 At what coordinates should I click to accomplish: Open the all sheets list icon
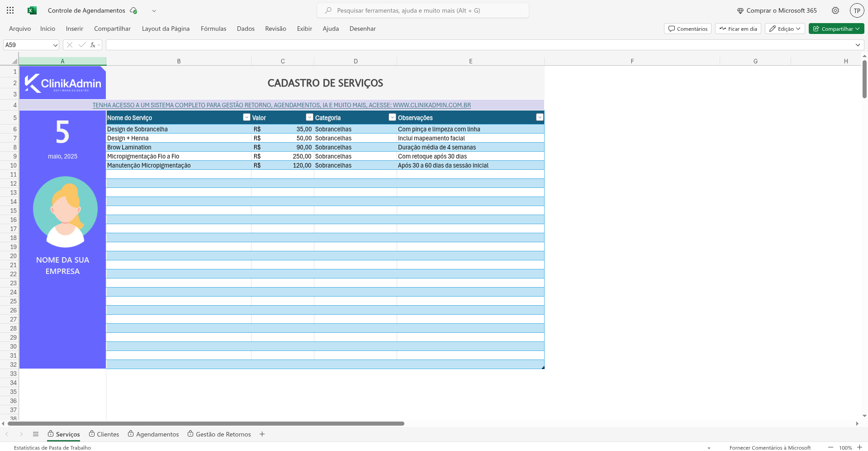coord(36,434)
